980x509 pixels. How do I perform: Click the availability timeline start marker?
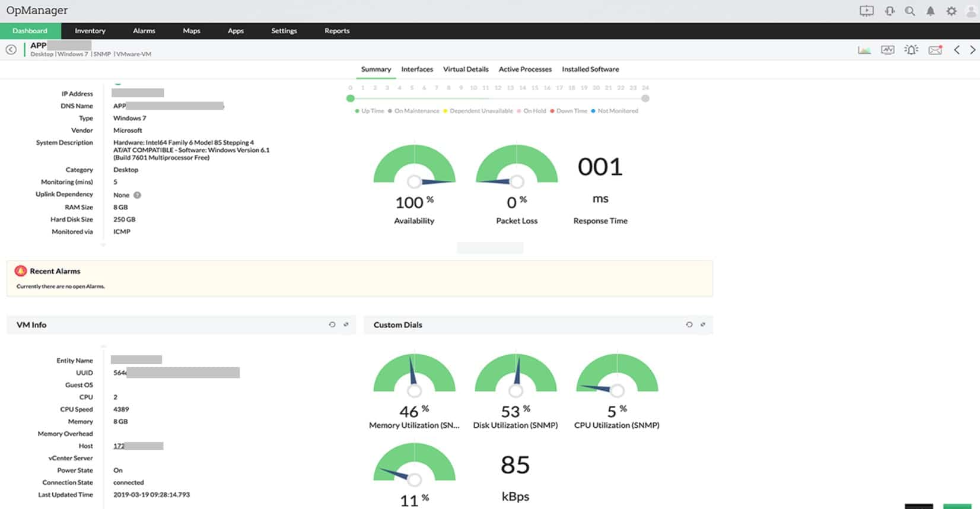pos(351,98)
